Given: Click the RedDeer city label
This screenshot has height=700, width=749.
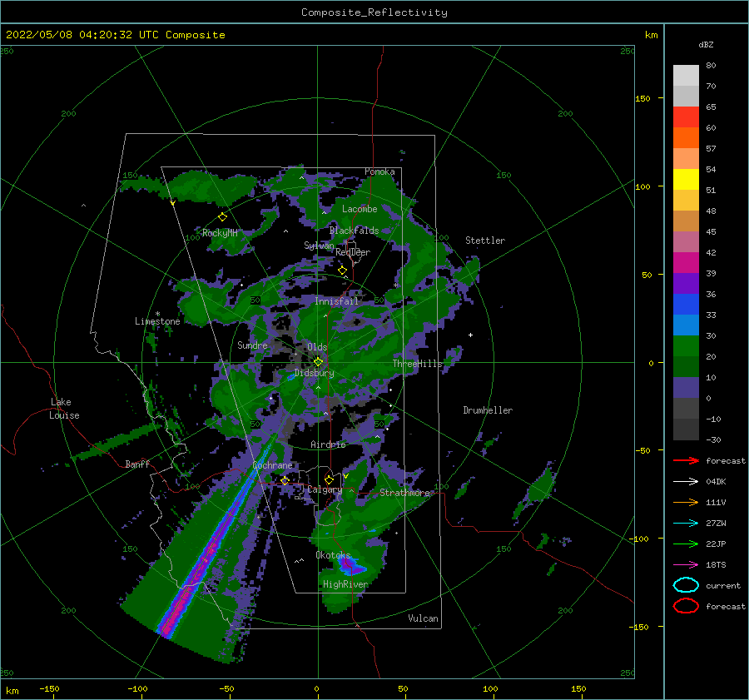Looking at the screenshot, I should (353, 252).
